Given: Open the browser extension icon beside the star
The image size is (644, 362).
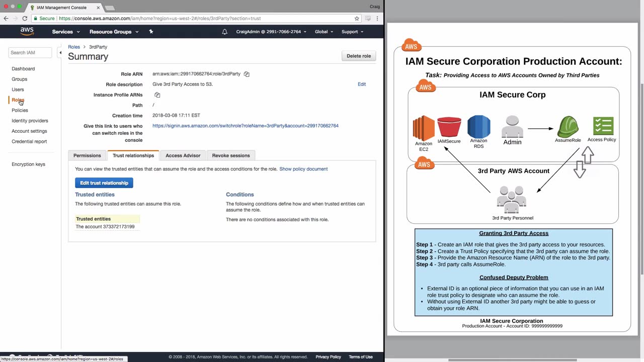Looking at the screenshot, I should click(x=368, y=18).
